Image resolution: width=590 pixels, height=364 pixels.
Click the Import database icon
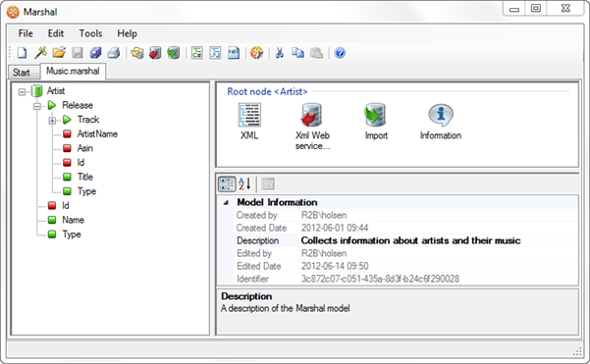pos(376,122)
